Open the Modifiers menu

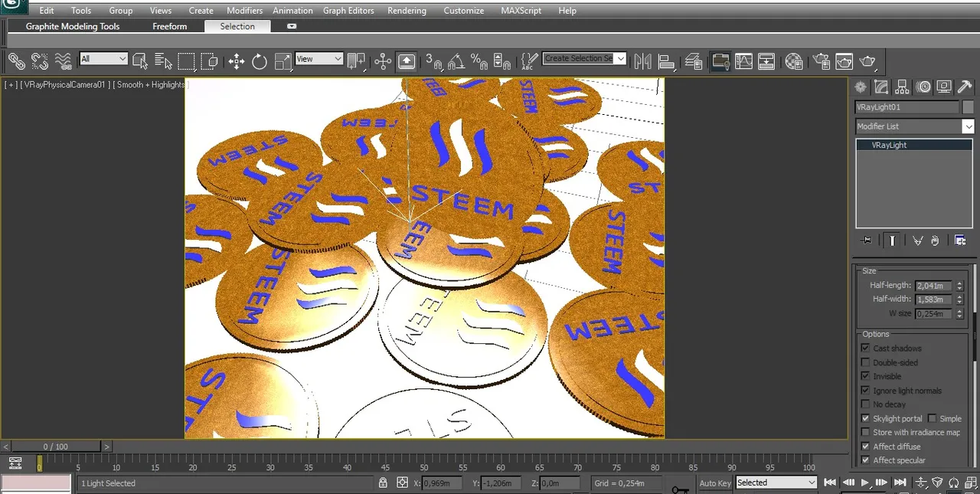click(x=245, y=11)
